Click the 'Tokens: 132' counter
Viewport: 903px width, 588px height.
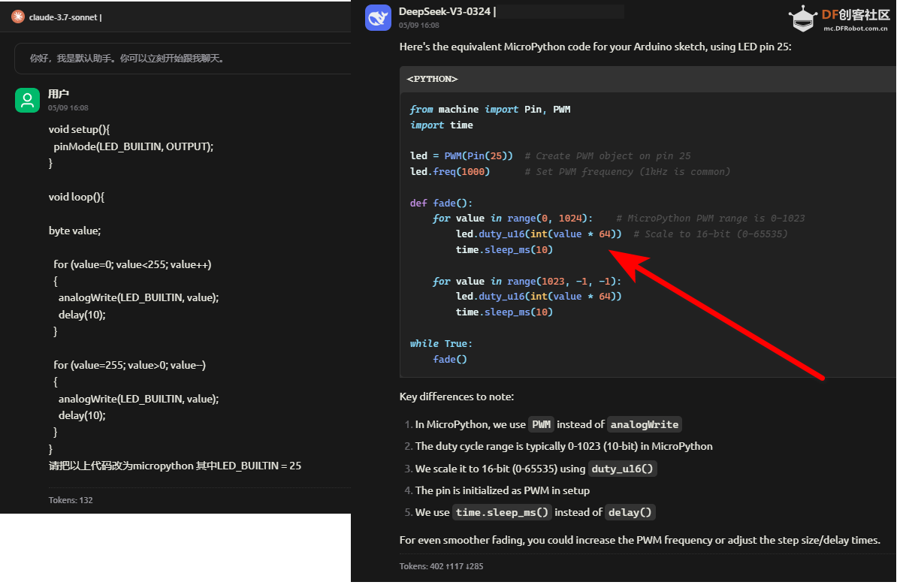click(x=71, y=500)
